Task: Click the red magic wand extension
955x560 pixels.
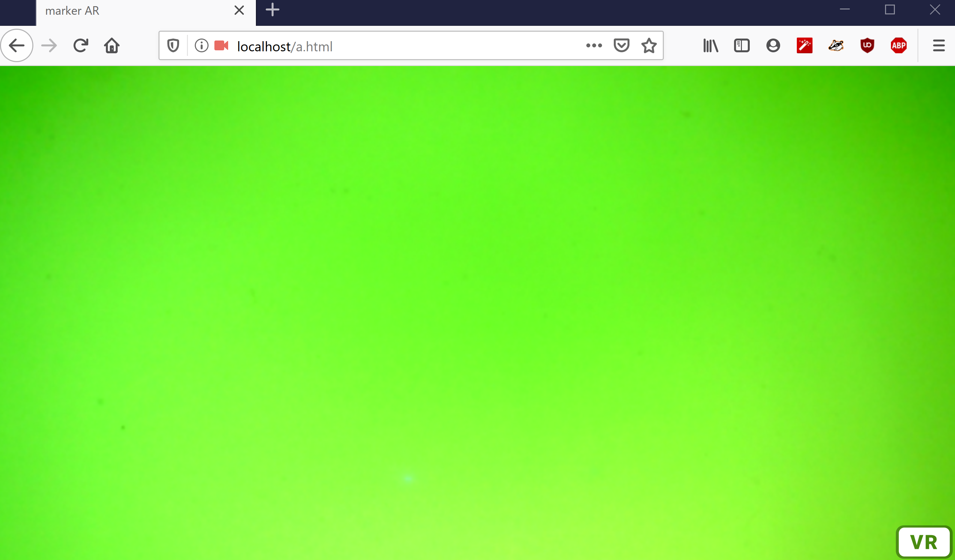Action: tap(805, 45)
